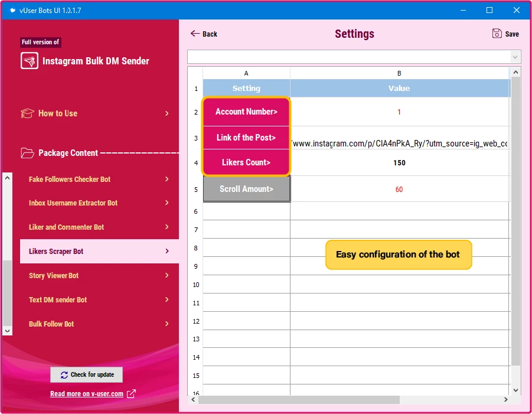
Task: Click the grid scroll right arrow
Action: (x=505, y=400)
